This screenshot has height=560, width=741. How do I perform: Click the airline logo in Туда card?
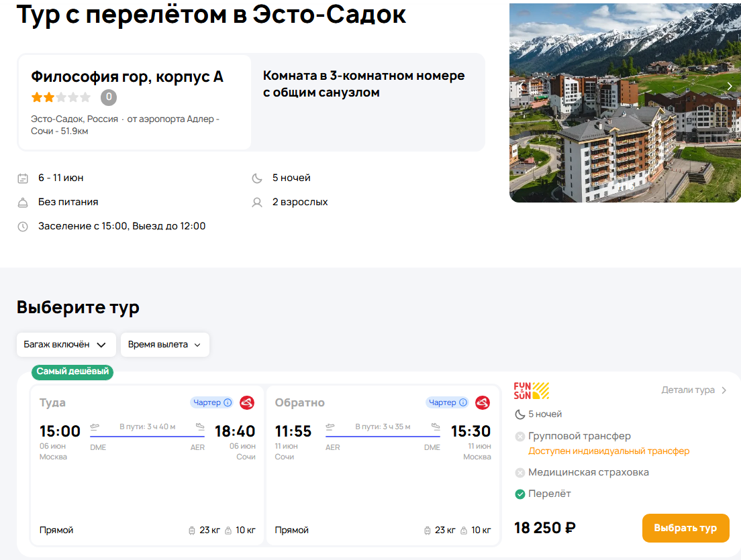pos(247,403)
